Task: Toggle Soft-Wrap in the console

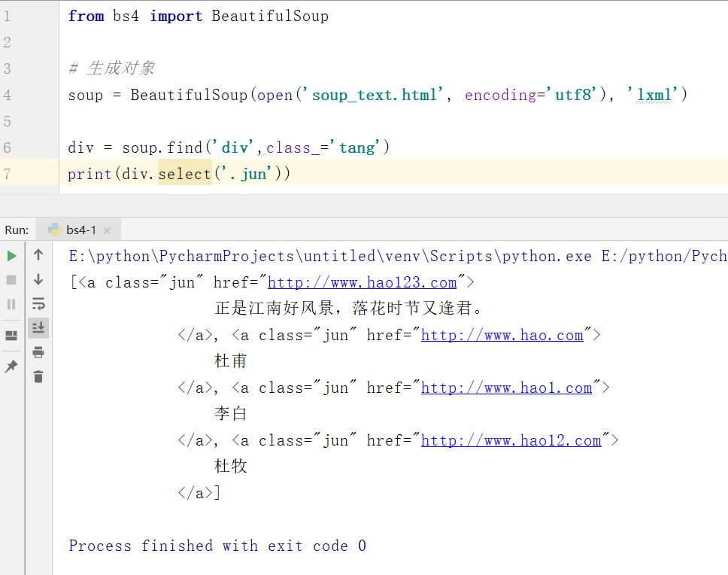Action: point(38,304)
